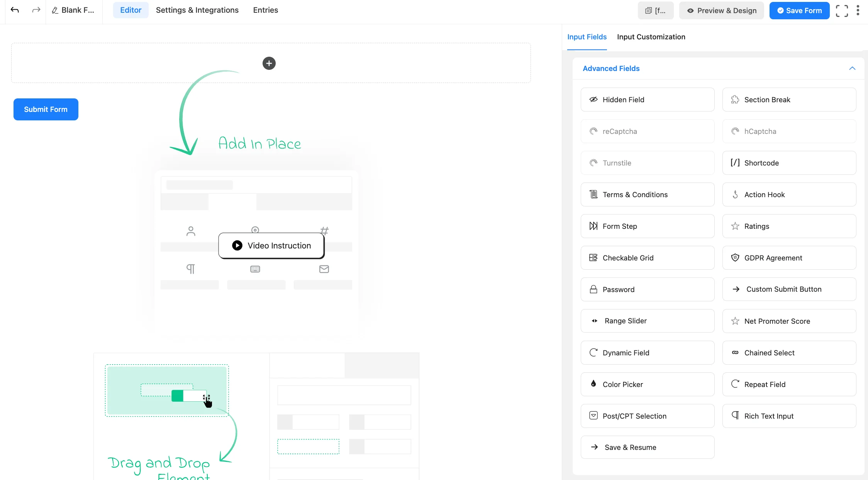The height and width of the screenshot is (480, 868).
Task: Click the undo arrow icon
Action: [15, 10]
